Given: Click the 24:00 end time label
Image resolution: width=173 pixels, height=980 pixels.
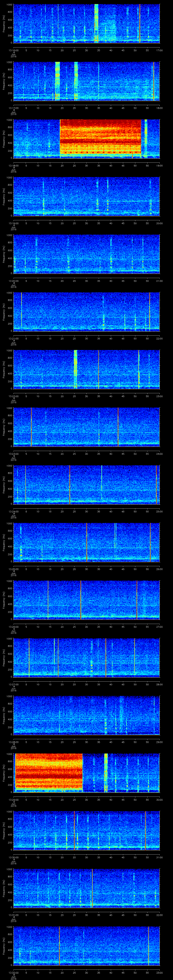Looking at the screenshot, I should pos(159,454).
